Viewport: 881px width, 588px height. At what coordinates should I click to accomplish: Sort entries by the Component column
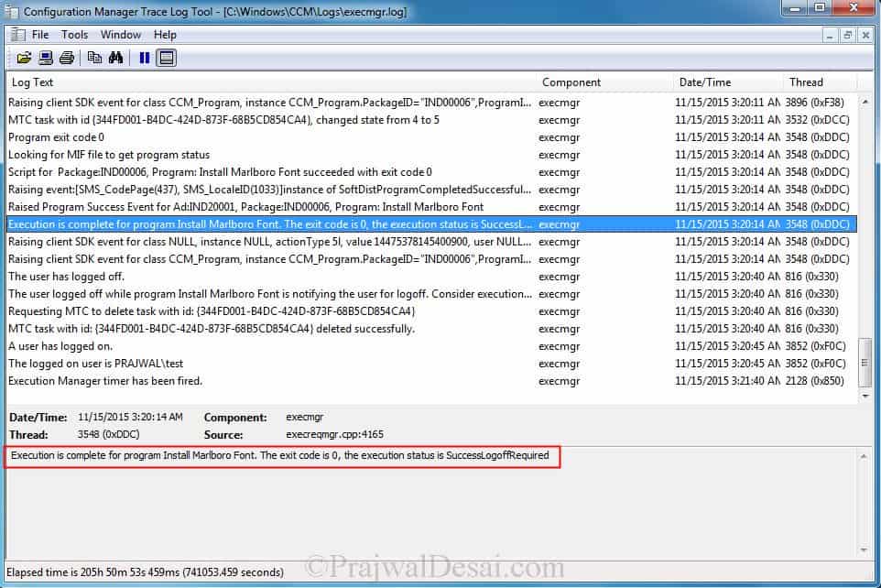[x=571, y=82]
